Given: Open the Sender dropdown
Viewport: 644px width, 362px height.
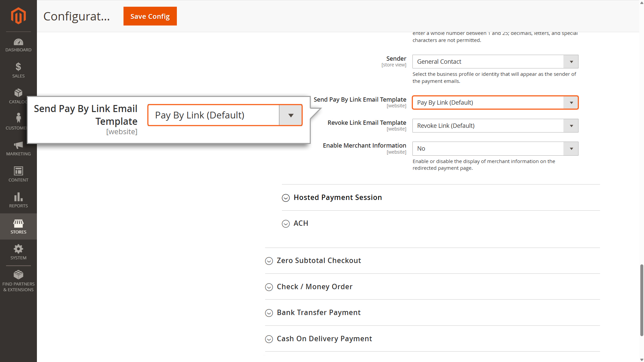Looking at the screenshot, I should tap(495, 62).
